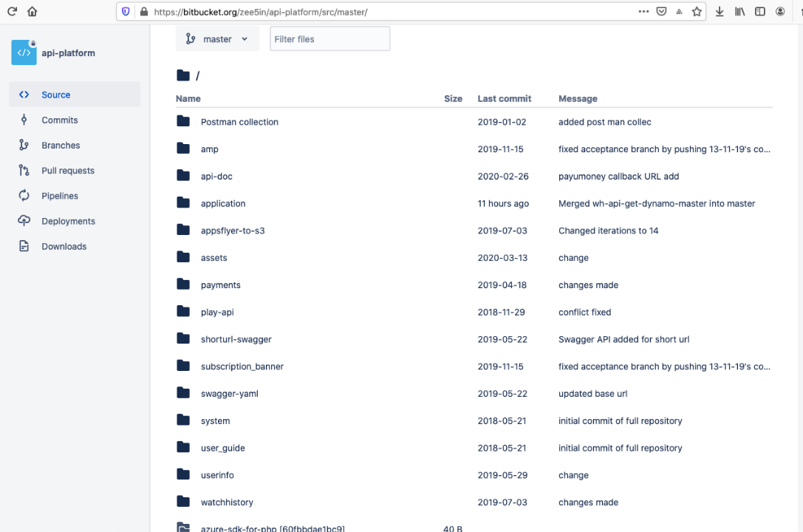Bookmark this page with the star icon

coord(697,12)
